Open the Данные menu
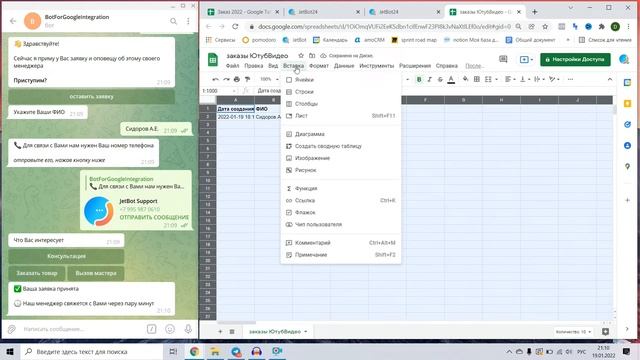Viewport: 640px width, 360px height. click(344, 66)
